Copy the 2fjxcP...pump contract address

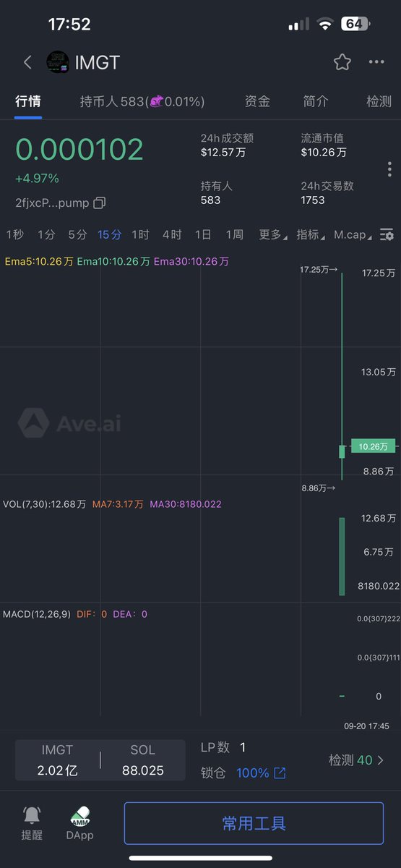point(100,203)
